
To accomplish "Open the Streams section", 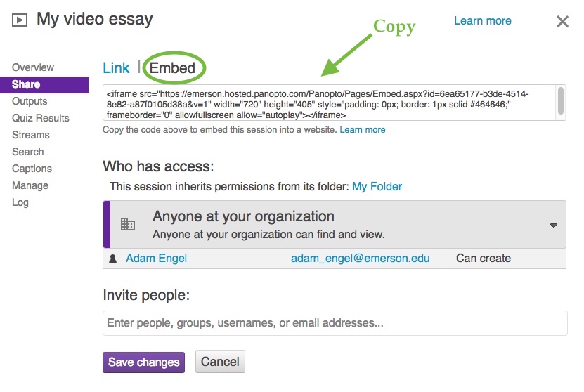I will (30, 135).
